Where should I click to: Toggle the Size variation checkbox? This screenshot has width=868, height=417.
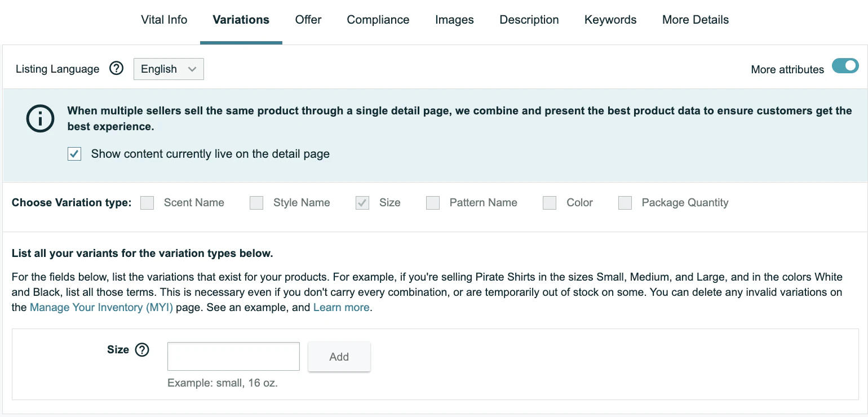362,203
